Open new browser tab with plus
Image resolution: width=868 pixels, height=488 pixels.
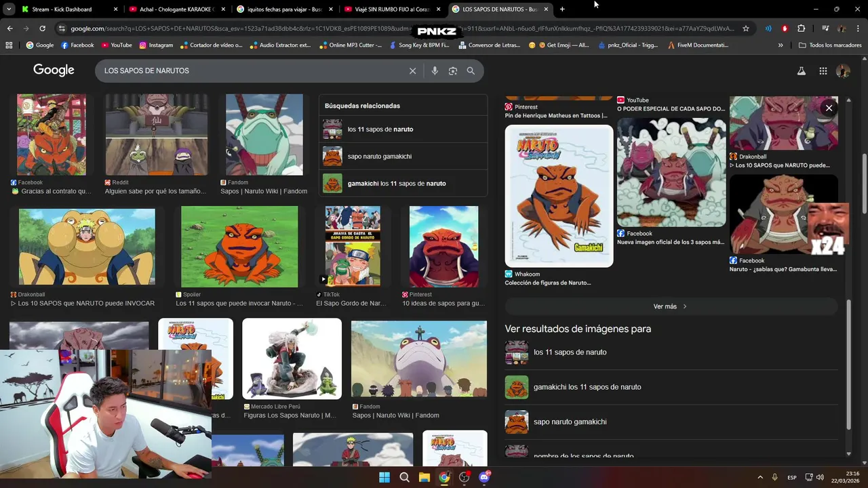pos(562,9)
